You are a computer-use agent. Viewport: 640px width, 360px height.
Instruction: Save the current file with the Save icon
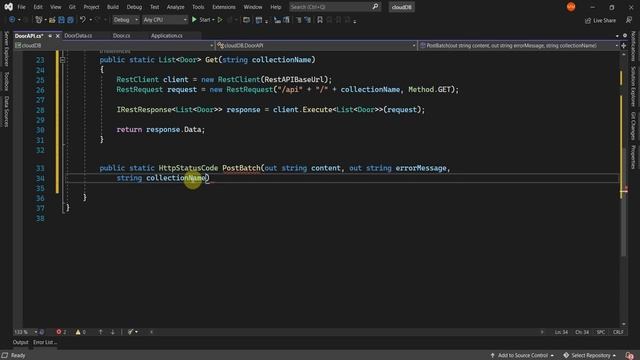pos(61,20)
